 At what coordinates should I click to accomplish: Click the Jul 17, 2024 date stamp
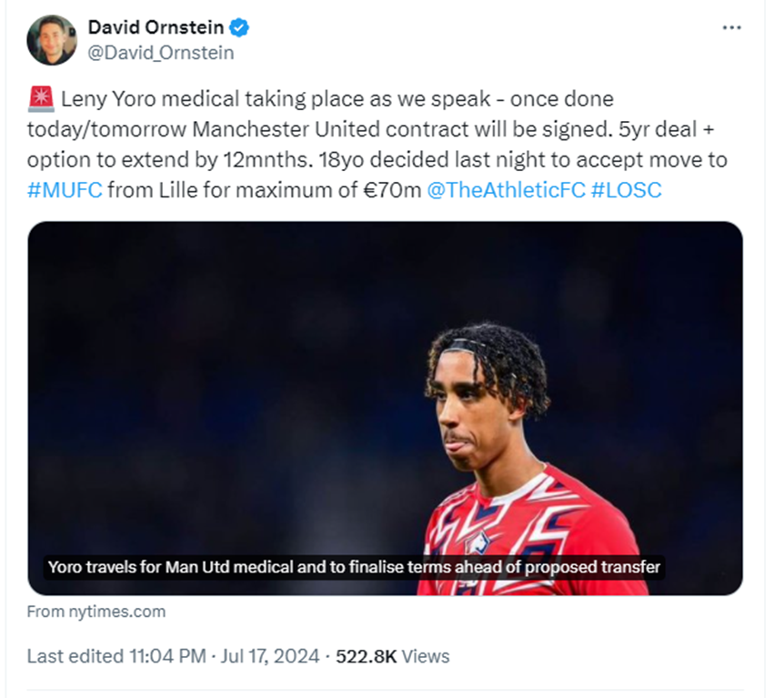coord(270,656)
